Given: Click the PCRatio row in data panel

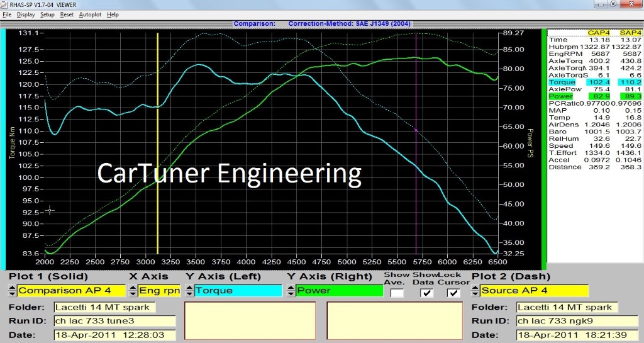Looking at the screenshot, I should (595, 103).
